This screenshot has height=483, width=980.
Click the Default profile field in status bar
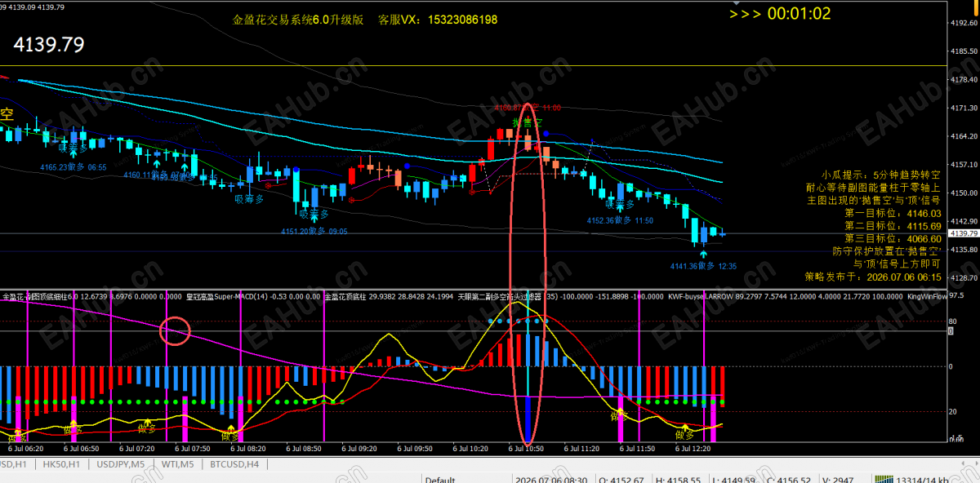[x=439, y=480]
